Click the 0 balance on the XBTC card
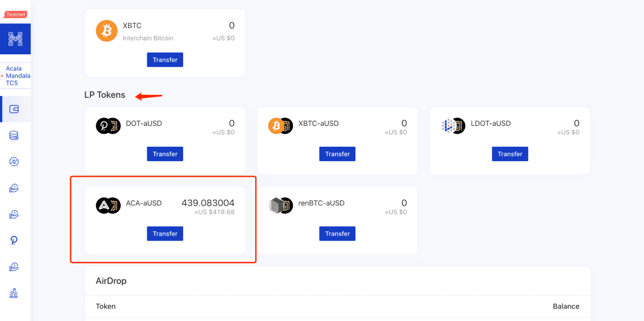Image resolution: width=644 pixels, height=321 pixels. click(x=231, y=26)
